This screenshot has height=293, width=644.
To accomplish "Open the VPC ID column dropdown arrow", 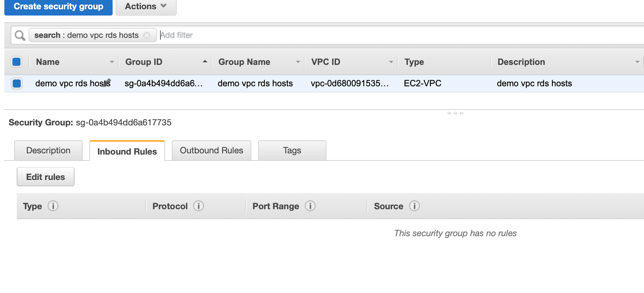I will click(391, 62).
